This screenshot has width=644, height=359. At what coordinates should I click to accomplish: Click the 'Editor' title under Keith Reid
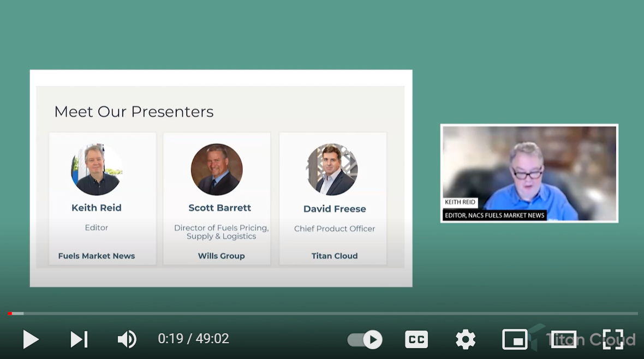97,228
